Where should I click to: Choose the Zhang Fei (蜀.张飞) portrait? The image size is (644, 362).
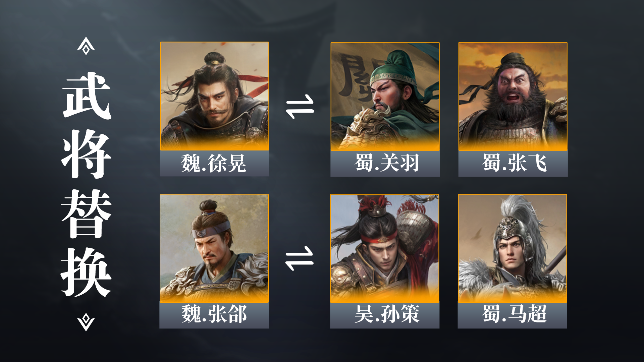[x=513, y=96]
